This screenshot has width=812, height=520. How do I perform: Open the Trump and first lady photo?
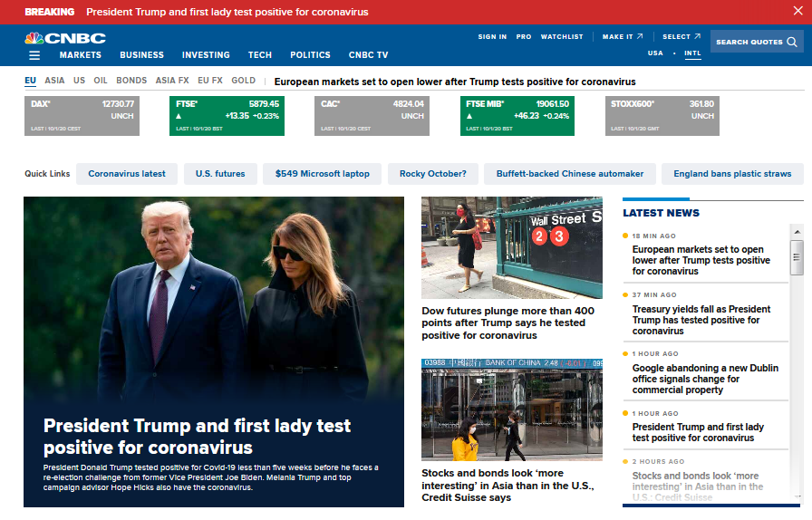[x=214, y=301]
